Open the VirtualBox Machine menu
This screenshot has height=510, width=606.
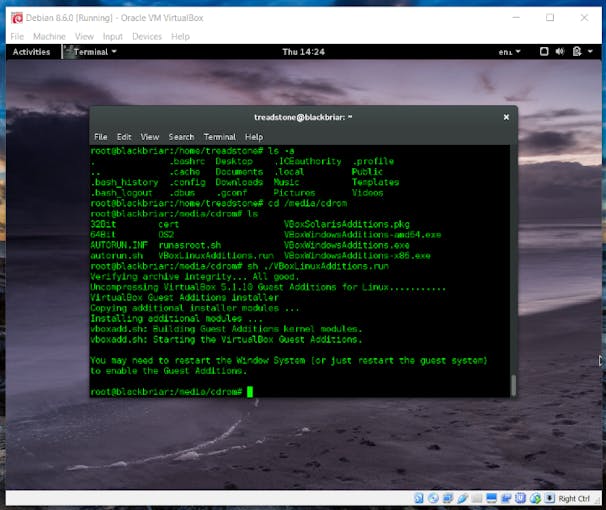pos(49,36)
